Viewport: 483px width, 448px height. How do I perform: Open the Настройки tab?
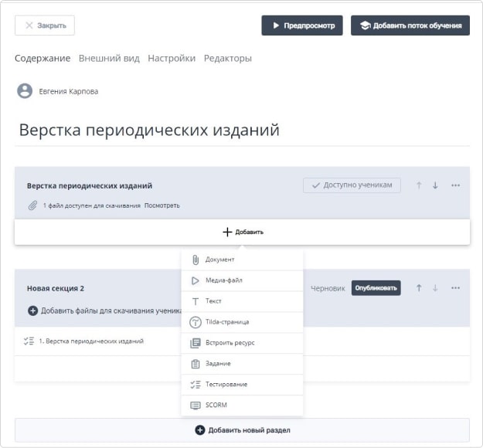(172, 58)
